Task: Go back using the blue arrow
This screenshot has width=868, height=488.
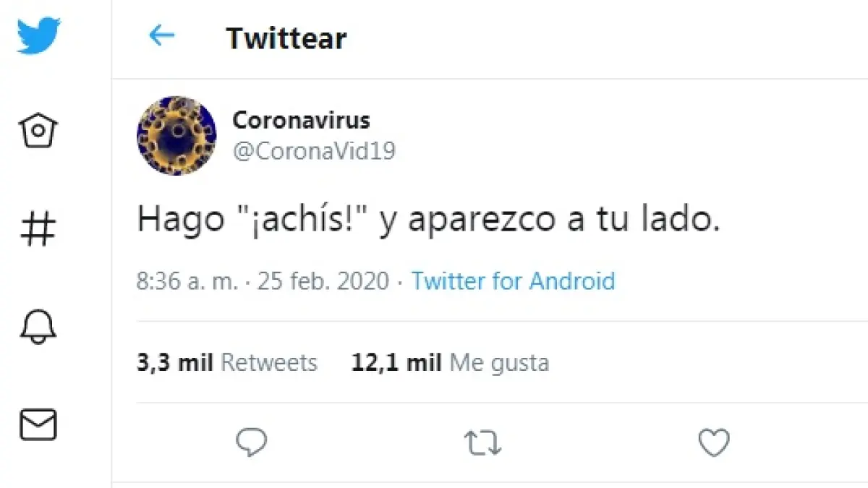Action: [x=161, y=35]
